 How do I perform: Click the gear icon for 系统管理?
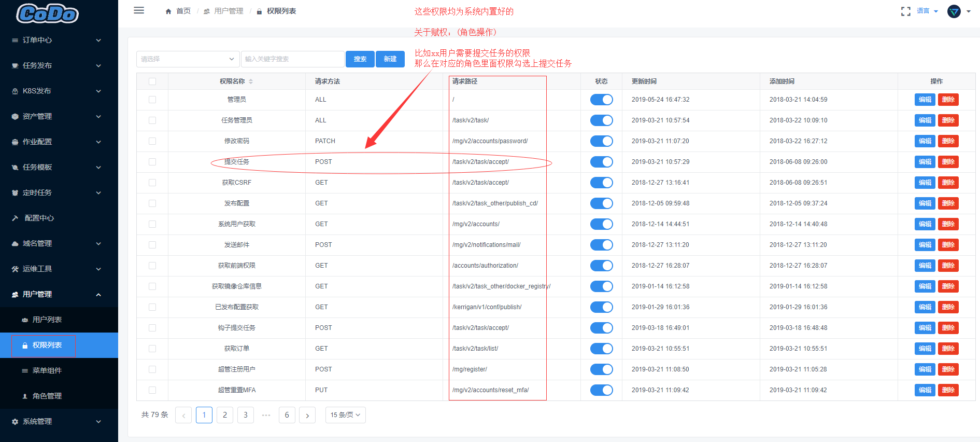coord(15,422)
